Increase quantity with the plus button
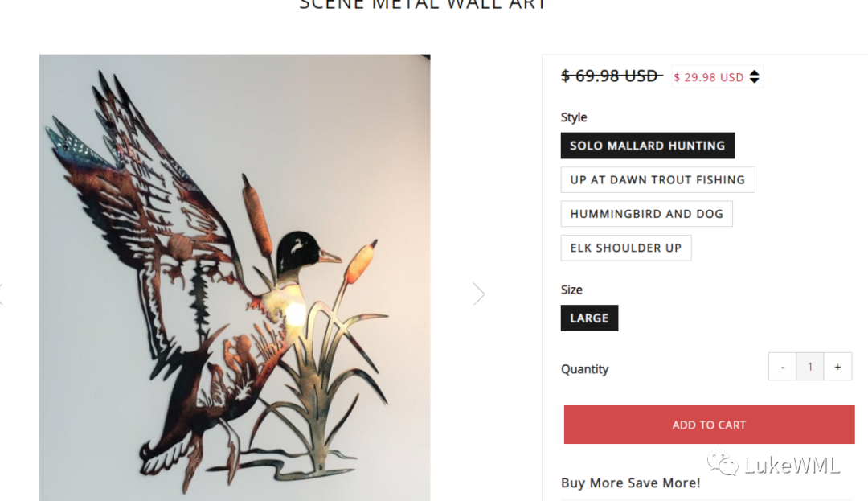 click(837, 367)
